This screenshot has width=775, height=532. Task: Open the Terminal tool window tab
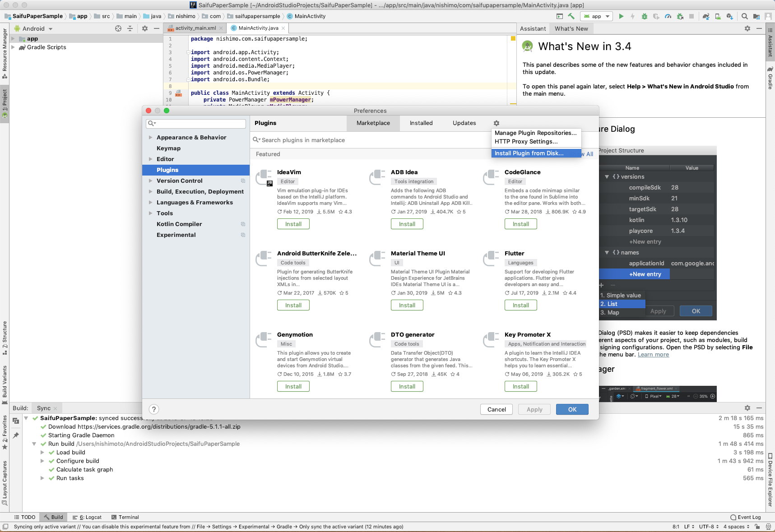tap(125, 517)
